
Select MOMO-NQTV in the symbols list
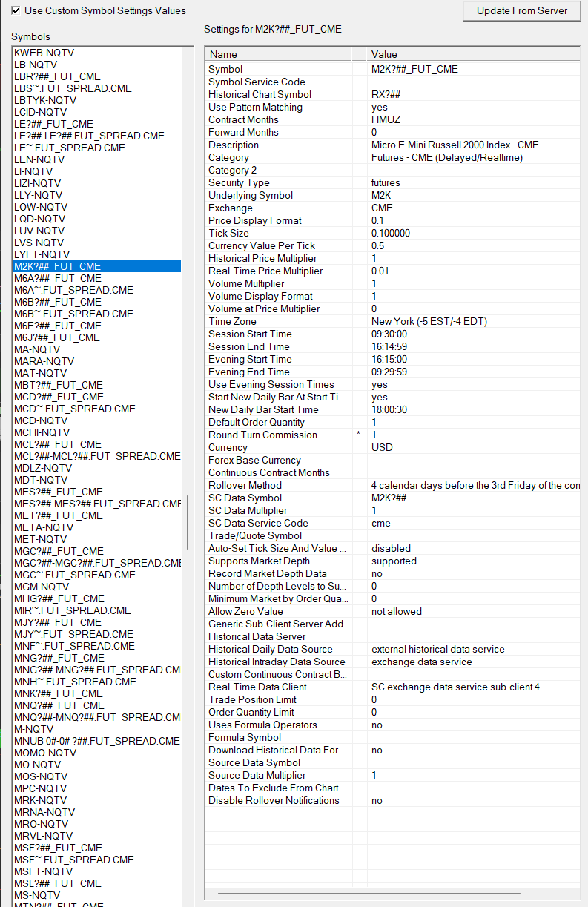(x=45, y=753)
